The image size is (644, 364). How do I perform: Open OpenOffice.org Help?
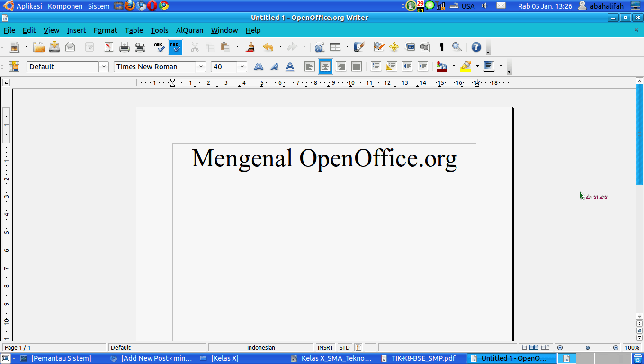(x=476, y=47)
